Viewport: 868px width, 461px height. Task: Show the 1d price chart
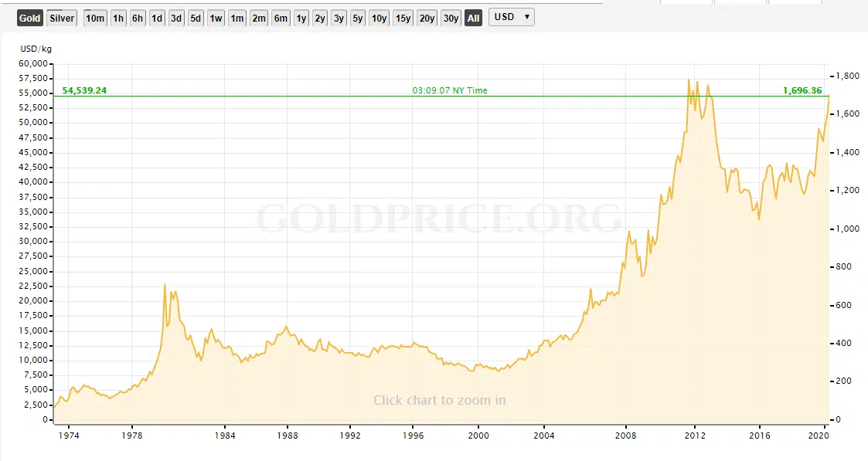click(x=157, y=18)
